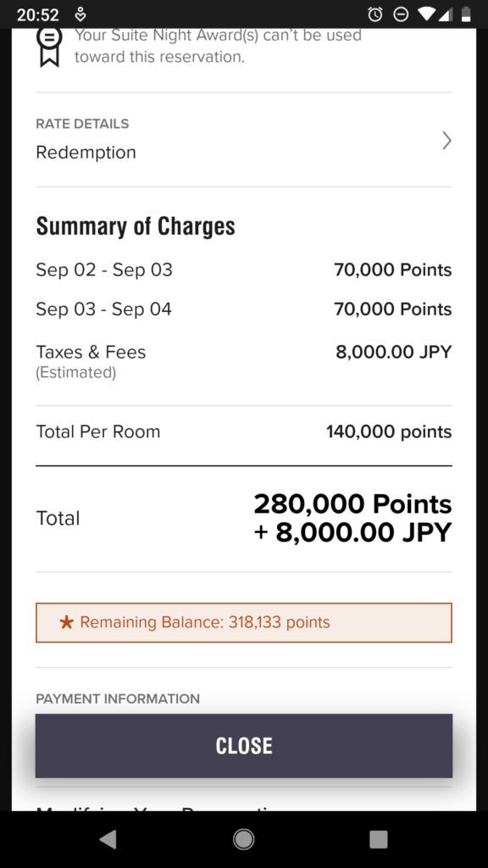Open Rate Details chevron arrow
The image size is (488, 868).
click(x=446, y=142)
